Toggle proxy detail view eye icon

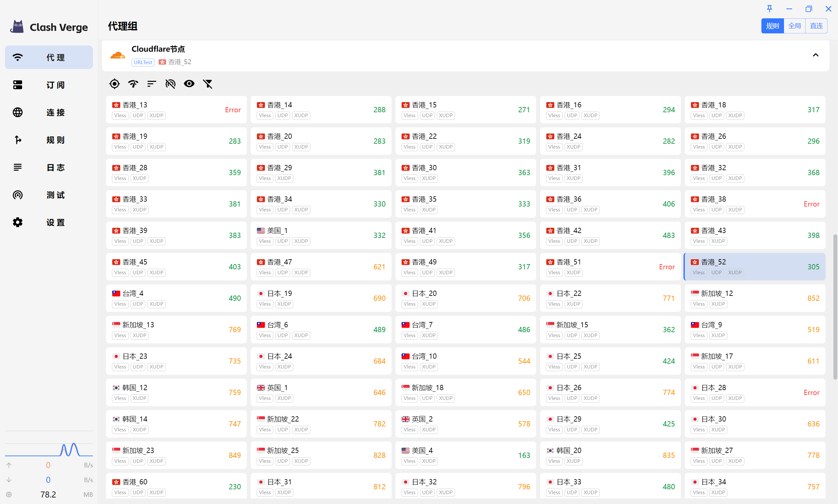pyautogui.click(x=189, y=83)
